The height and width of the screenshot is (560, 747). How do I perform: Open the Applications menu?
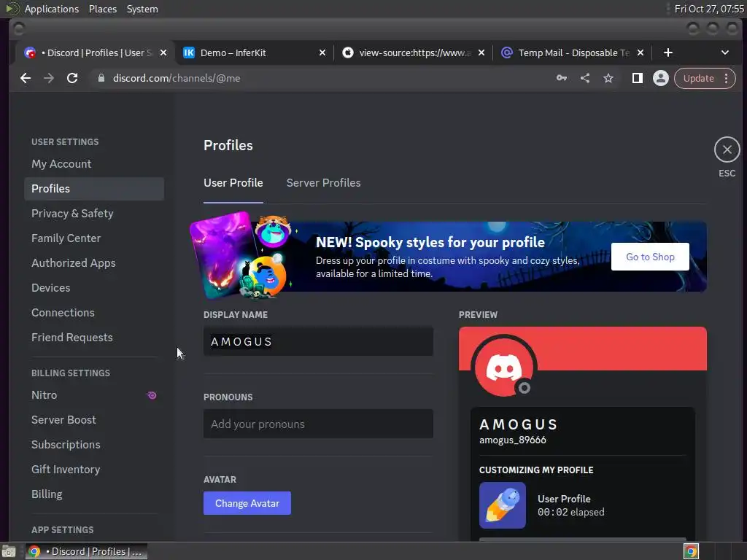pos(52,9)
